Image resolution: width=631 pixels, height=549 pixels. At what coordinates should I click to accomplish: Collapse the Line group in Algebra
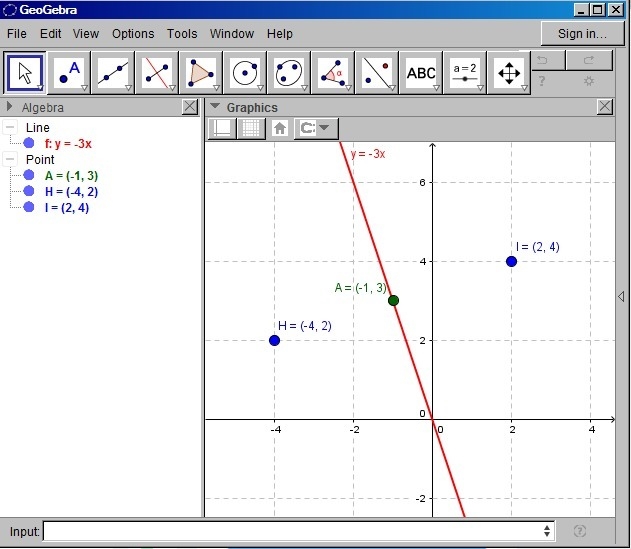click(10, 127)
